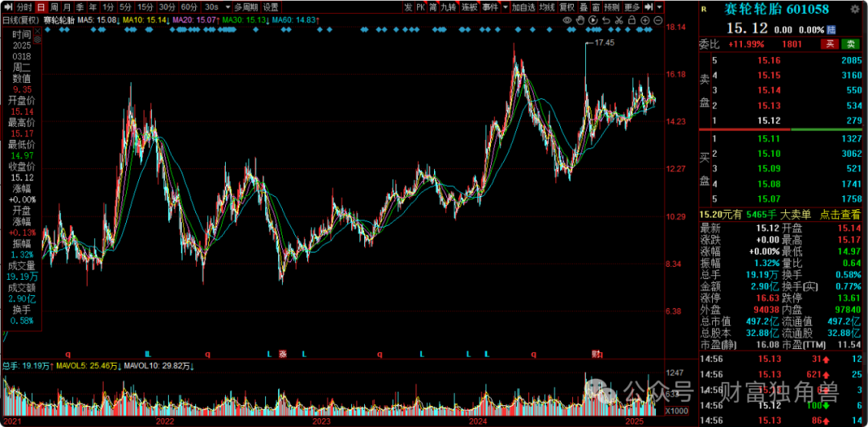The width and height of the screenshot is (868, 427).
Task: Switch to the 1分 period
Action: pos(108,7)
